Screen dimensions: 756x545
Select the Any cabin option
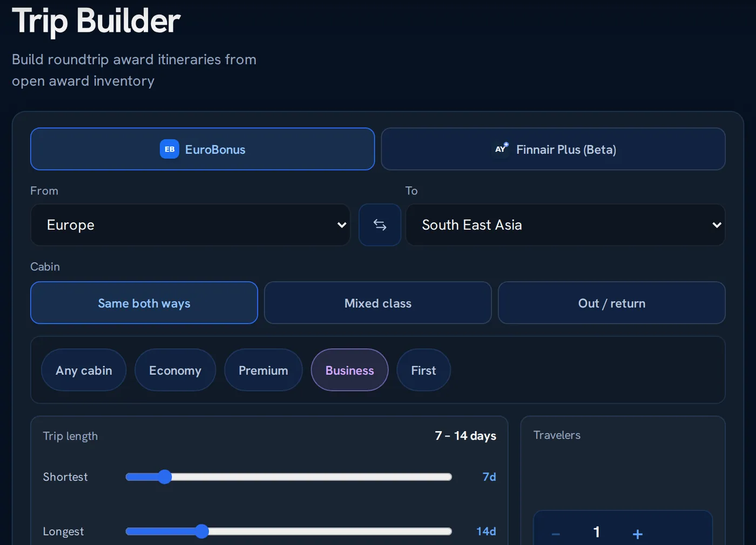tap(84, 370)
